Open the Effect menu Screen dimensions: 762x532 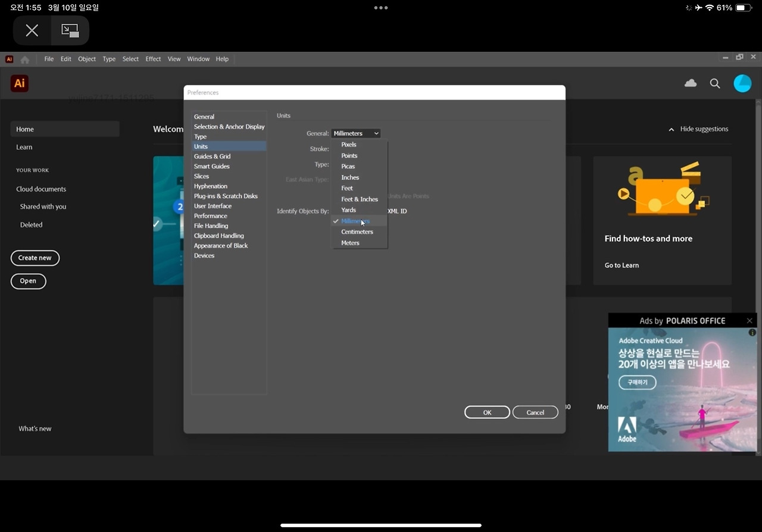tap(153, 59)
